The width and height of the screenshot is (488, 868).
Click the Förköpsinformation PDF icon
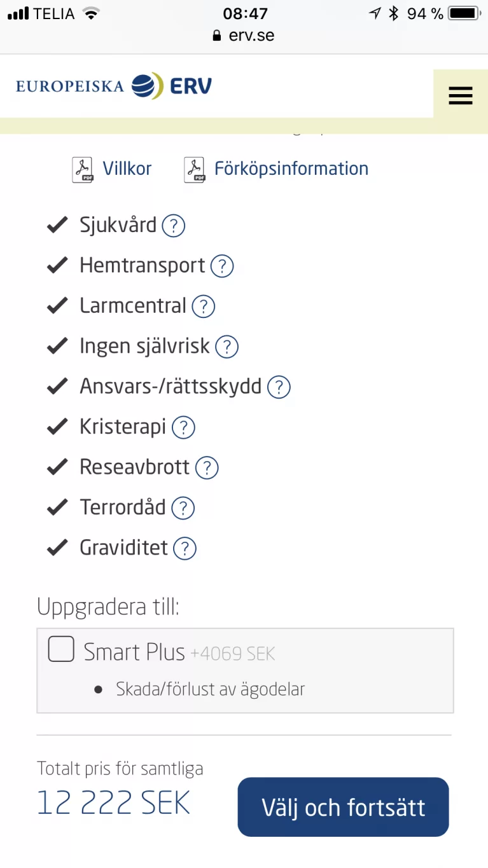[195, 170]
